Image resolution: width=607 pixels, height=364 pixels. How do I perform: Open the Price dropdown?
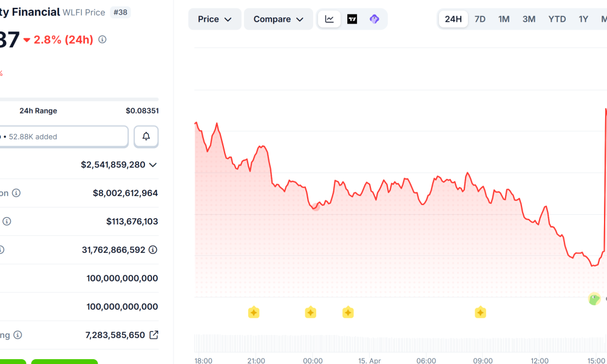[214, 19]
